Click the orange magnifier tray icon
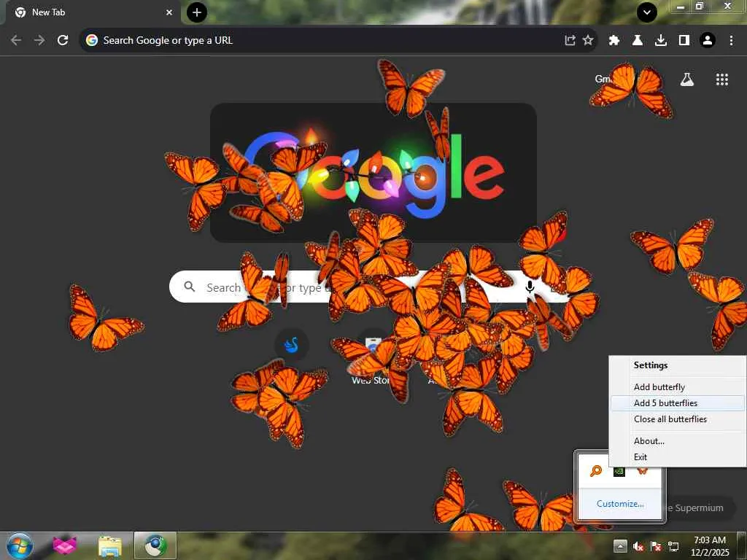The width and height of the screenshot is (747, 560). coord(596,471)
